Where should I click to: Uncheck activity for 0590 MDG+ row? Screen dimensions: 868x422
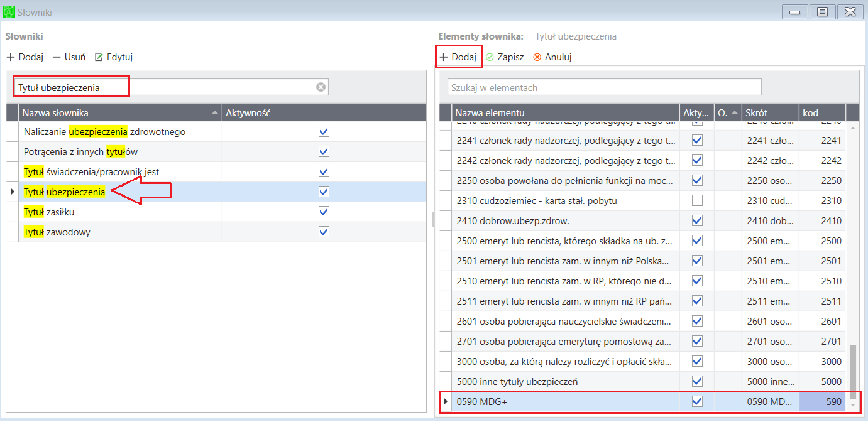coord(697,401)
